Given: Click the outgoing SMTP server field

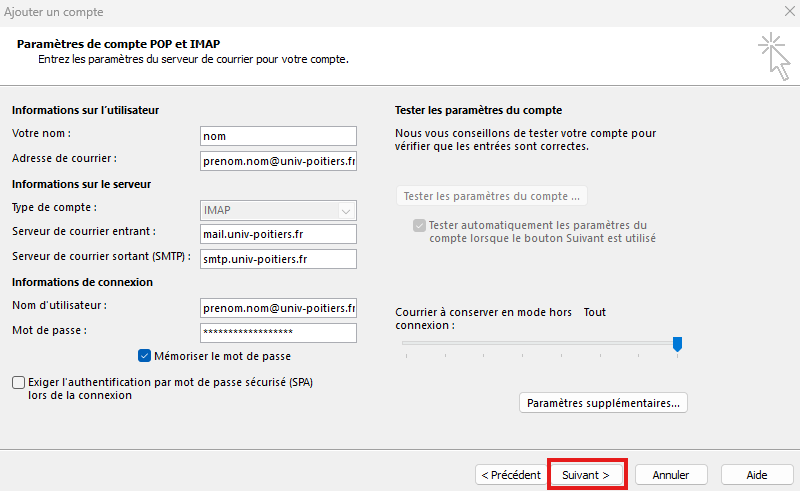Looking at the screenshot, I should pyautogui.click(x=278, y=259).
